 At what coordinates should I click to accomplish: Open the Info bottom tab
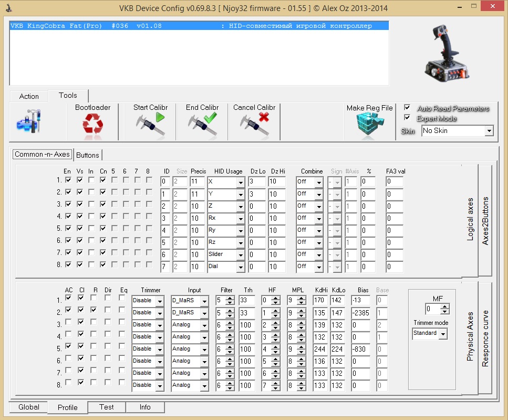click(x=145, y=407)
